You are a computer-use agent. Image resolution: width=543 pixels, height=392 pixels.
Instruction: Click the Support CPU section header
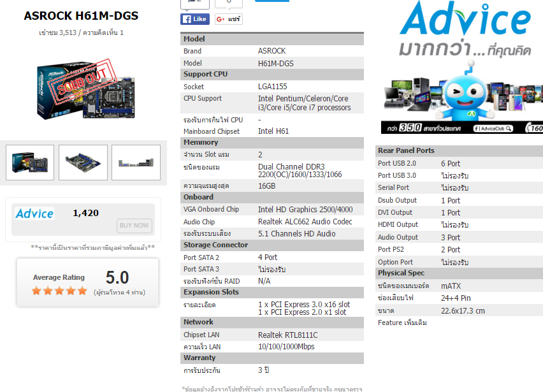[x=272, y=74]
